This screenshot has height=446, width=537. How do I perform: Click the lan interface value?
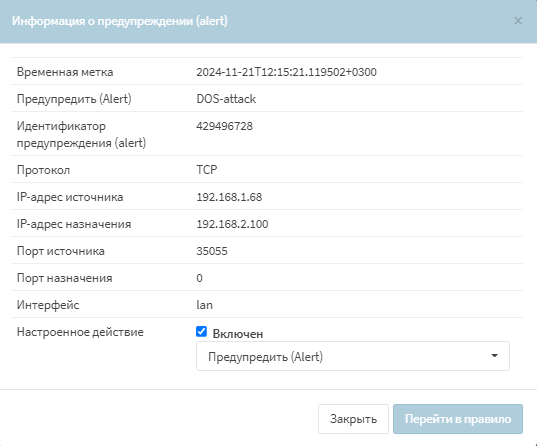(x=204, y=305)
